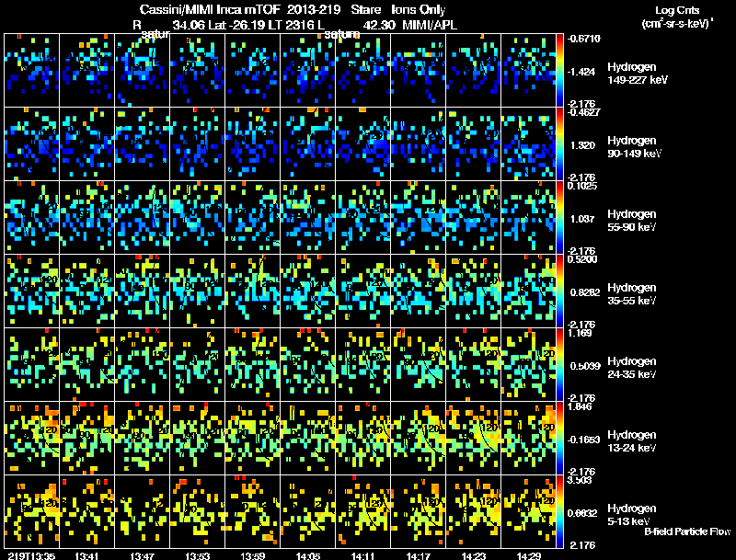Click the -0.6710 colorbar maximum value
Viewport: 736px width, 560px height.
tap(584, 39)
